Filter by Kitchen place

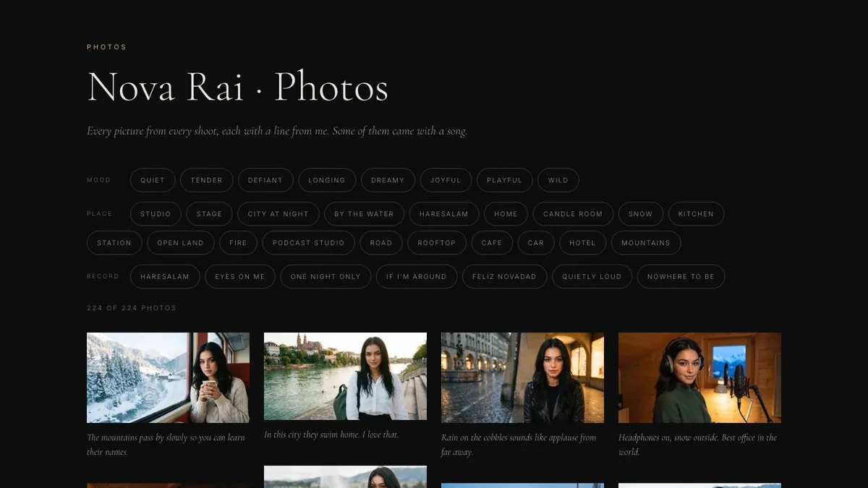pos(696,214)
